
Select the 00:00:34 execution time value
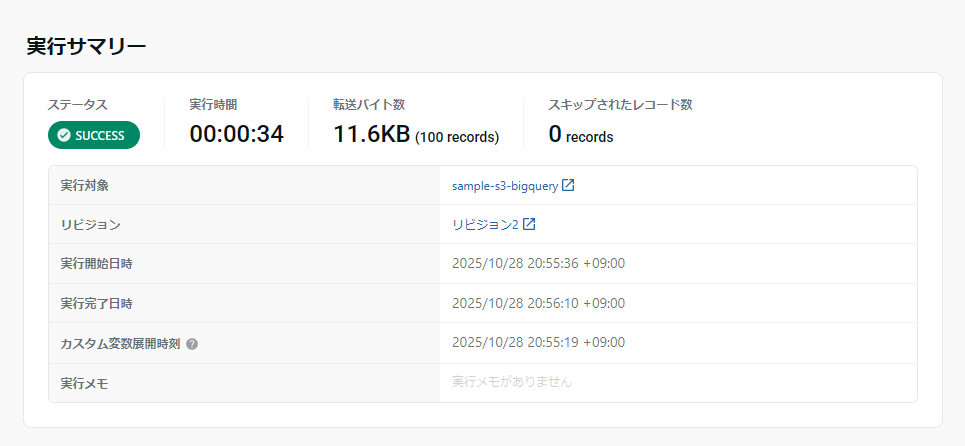click(x=236, y=134)
